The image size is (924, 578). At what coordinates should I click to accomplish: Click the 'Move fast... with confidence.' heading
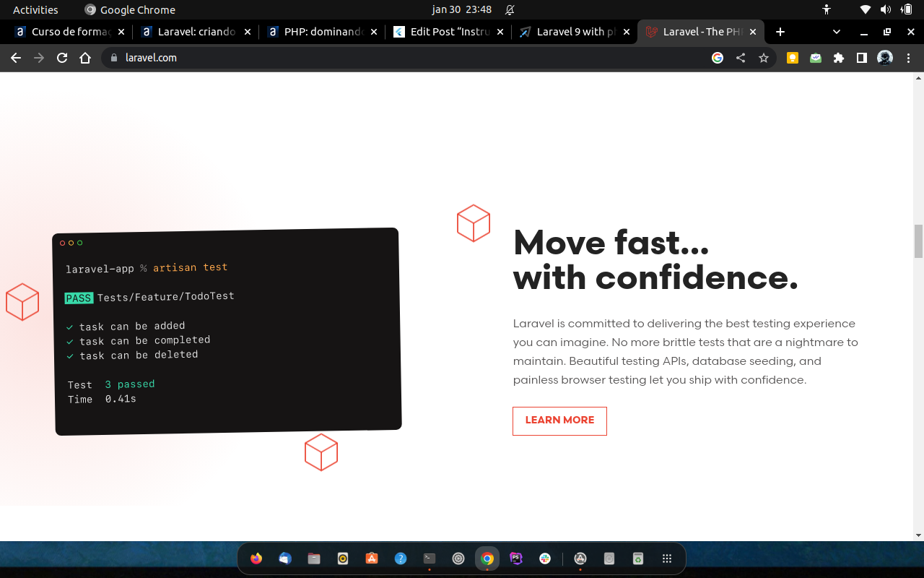pyautogui.click(x=655, y=259)
